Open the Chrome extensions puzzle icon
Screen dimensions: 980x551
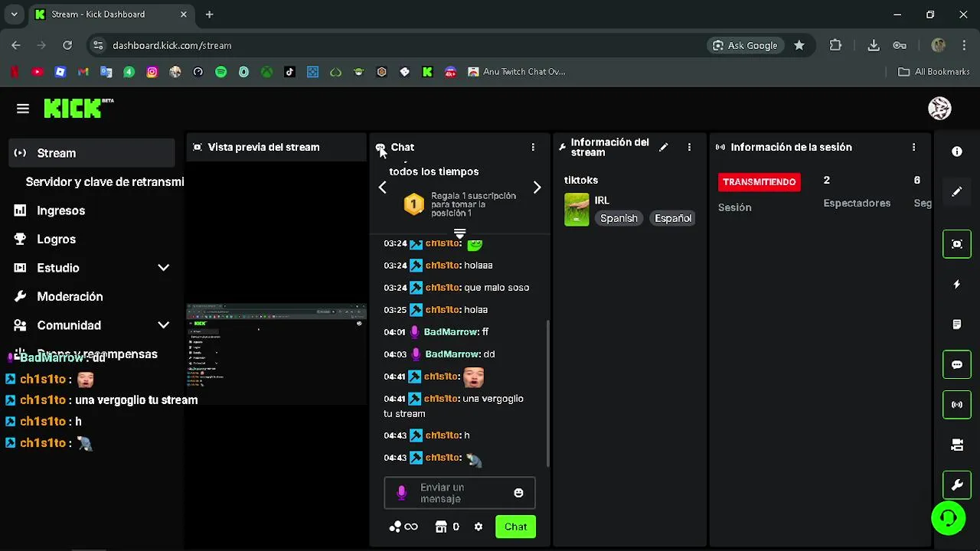pos(835,45)
